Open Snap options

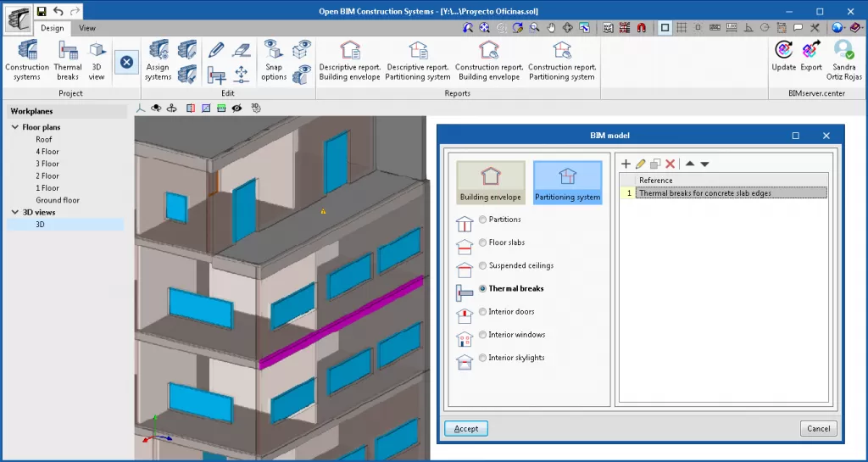click(273, 58)
